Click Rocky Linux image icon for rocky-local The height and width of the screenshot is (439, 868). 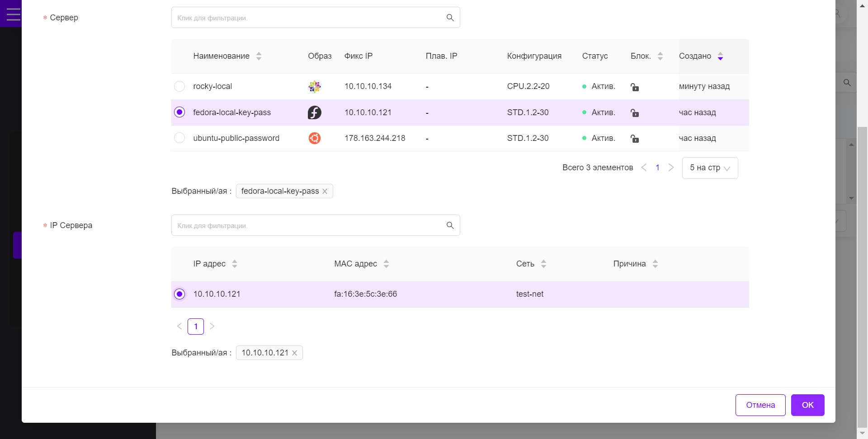point(315,86)
